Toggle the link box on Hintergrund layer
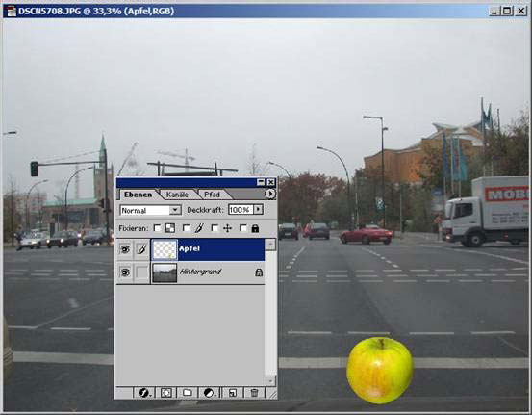Viewport: 532px width, 415px height. coord(141,272)
